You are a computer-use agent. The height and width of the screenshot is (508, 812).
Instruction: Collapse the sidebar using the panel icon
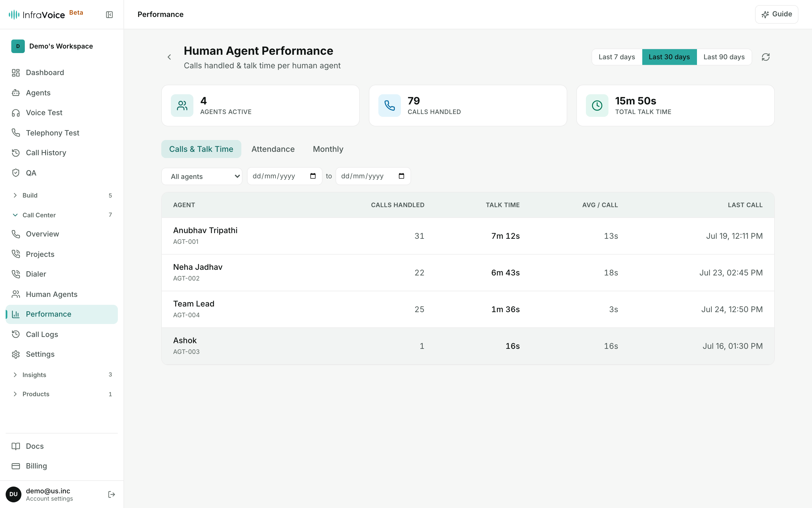[109, 14]
